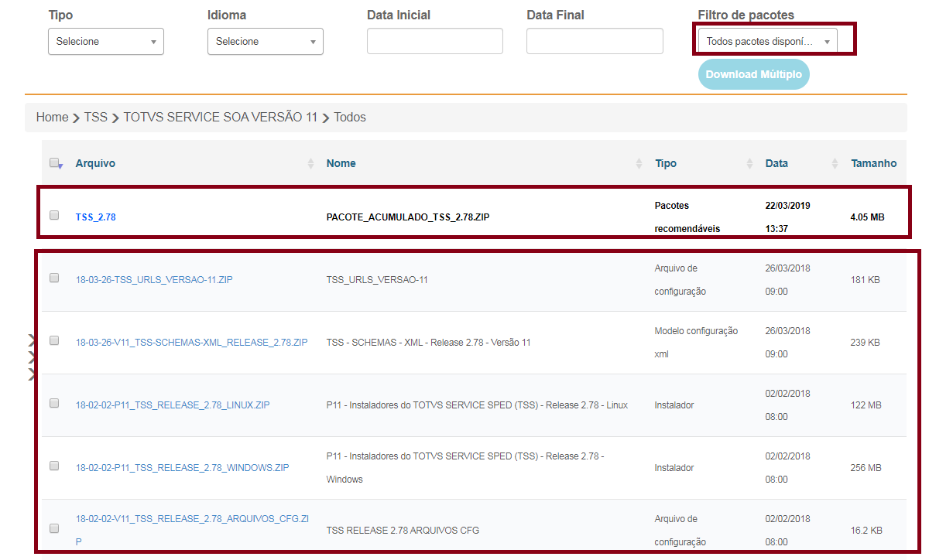
Task: Check the 18-03-26-TSS_URLS_VERSAO-11.ZIP row checkbox
Action: coord(54,278)
